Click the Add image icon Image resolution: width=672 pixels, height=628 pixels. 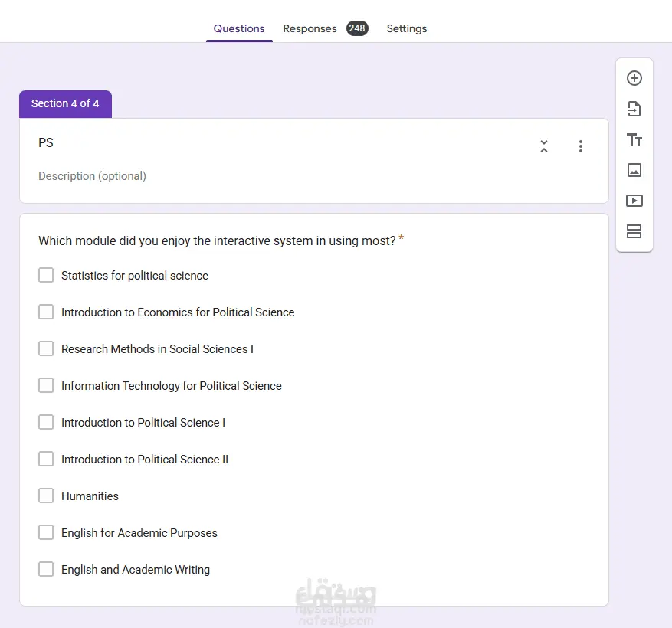634,170
